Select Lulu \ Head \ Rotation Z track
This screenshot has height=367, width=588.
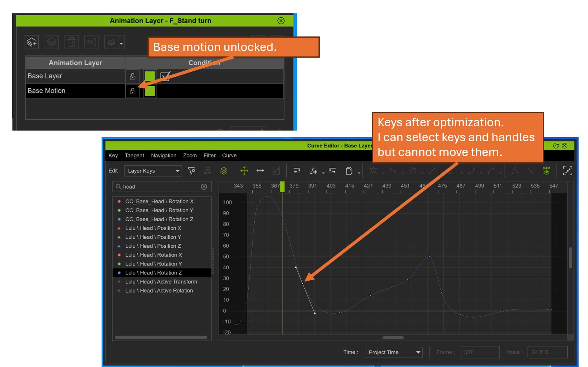[x=162, y=273]
